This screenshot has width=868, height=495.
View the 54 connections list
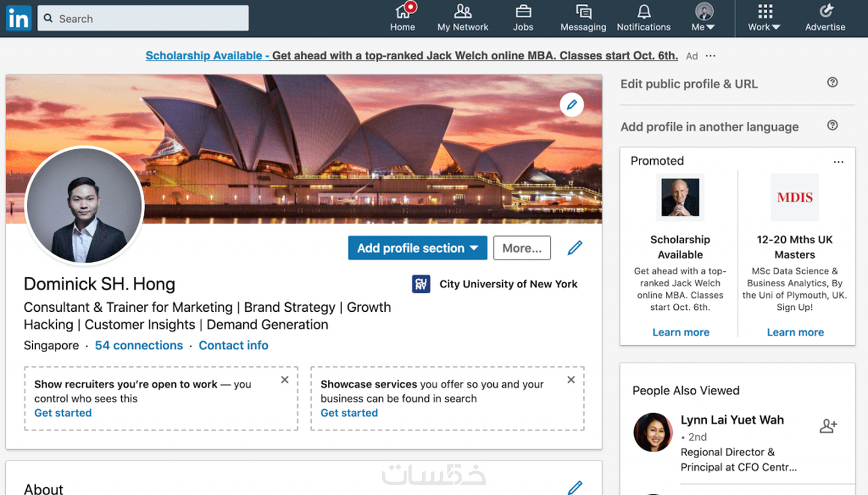pos(138,345)
